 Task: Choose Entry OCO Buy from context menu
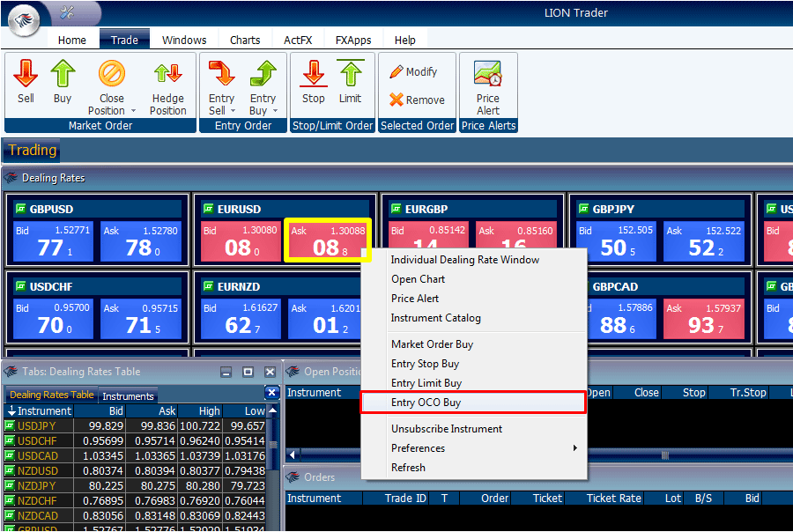[473, 403]
